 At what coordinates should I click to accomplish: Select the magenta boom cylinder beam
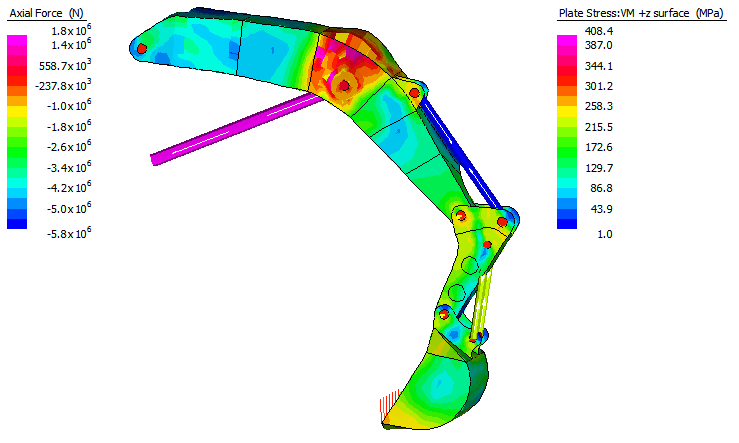236,128
